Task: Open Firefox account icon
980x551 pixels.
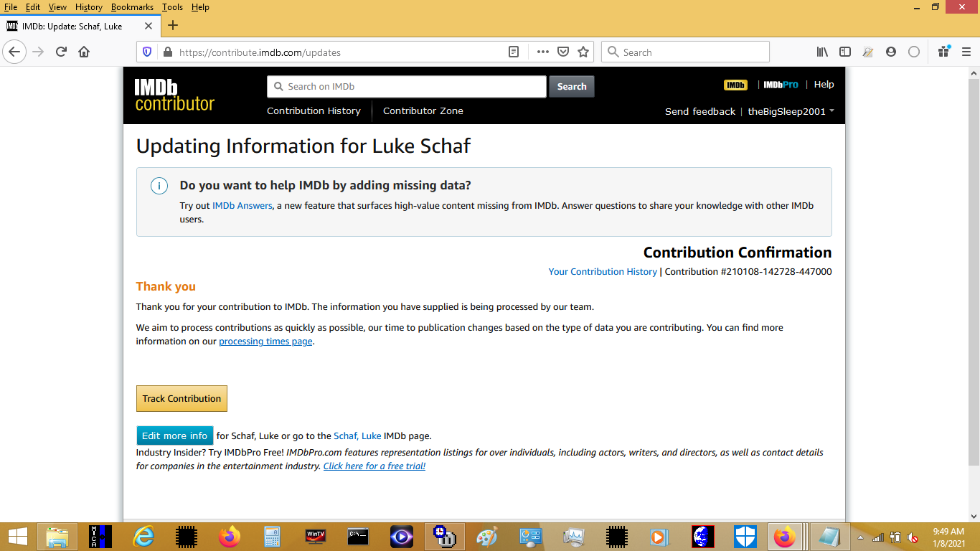Action: pyautogui.click(x=891, y=52)
